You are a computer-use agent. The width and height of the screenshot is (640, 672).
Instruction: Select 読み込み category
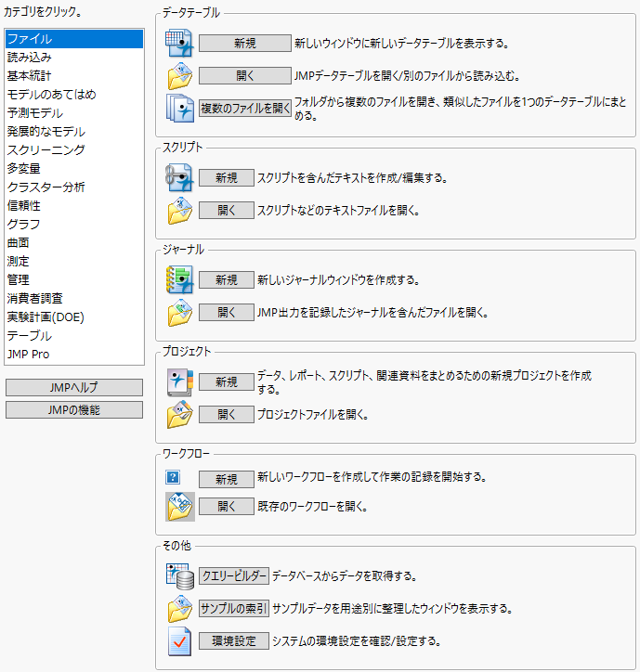[74, 58]
